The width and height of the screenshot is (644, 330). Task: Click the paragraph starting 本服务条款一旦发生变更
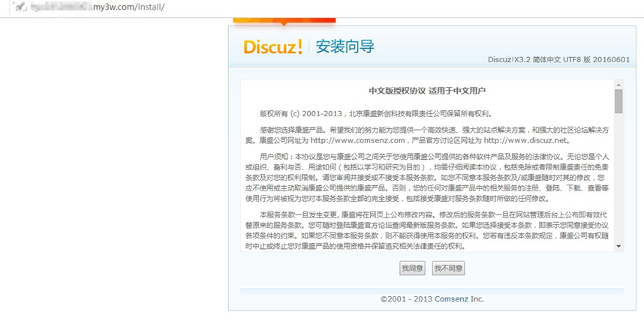coord(427,230)
